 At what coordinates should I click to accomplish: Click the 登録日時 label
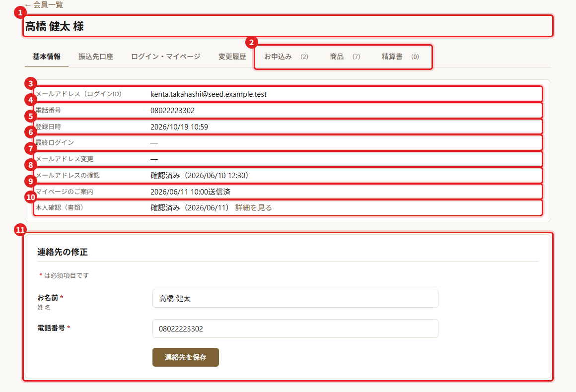pos(48,127)
